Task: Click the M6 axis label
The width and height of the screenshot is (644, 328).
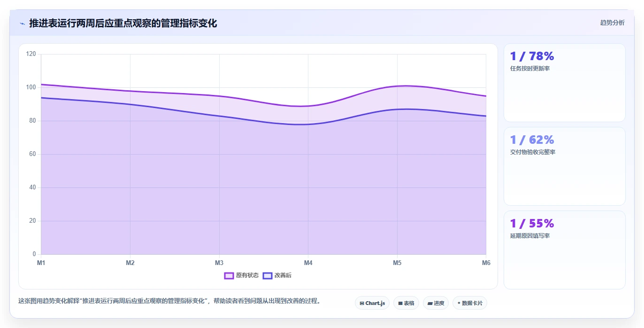Action: click(486, 263)
